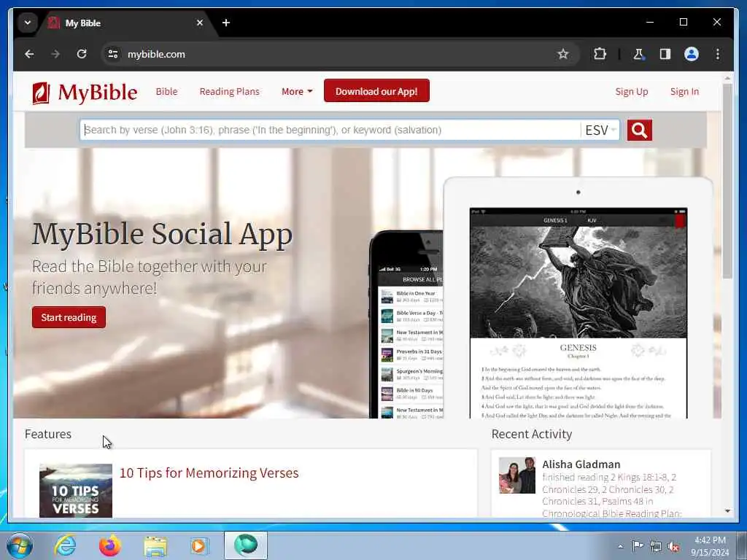Click Alisha Gladman's profile photo
This screenshot has width=747, height=560.
coord(517,475)
